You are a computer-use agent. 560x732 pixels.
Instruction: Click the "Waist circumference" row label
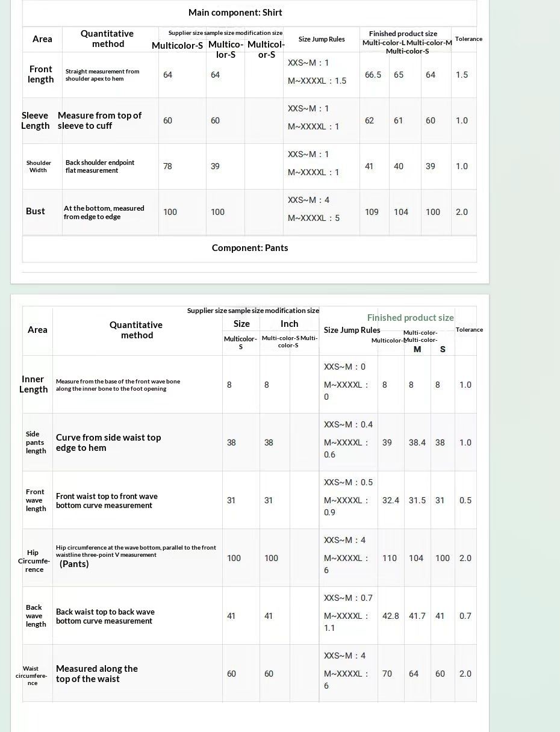(31, 675)
